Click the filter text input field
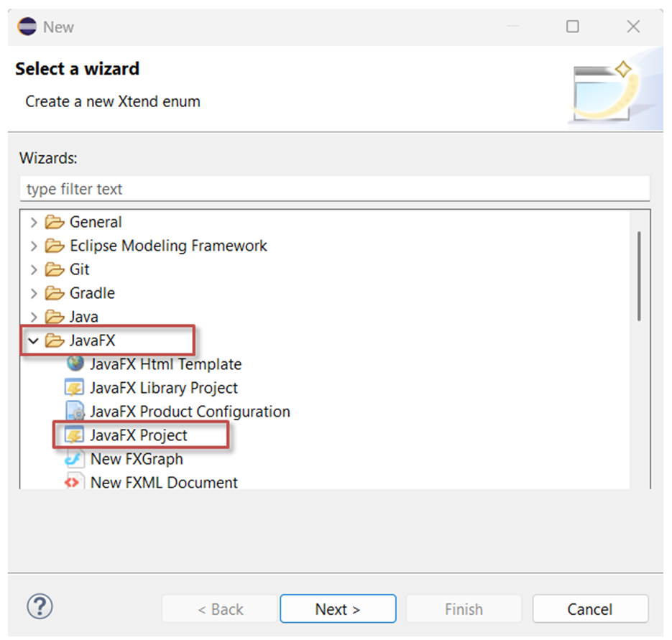 pos(336,189)
